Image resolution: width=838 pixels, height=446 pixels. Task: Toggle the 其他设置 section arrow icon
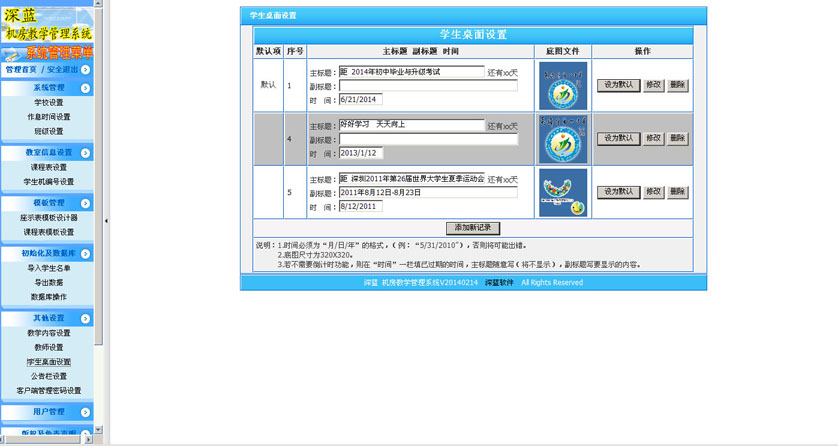click(x=85, y=319)
